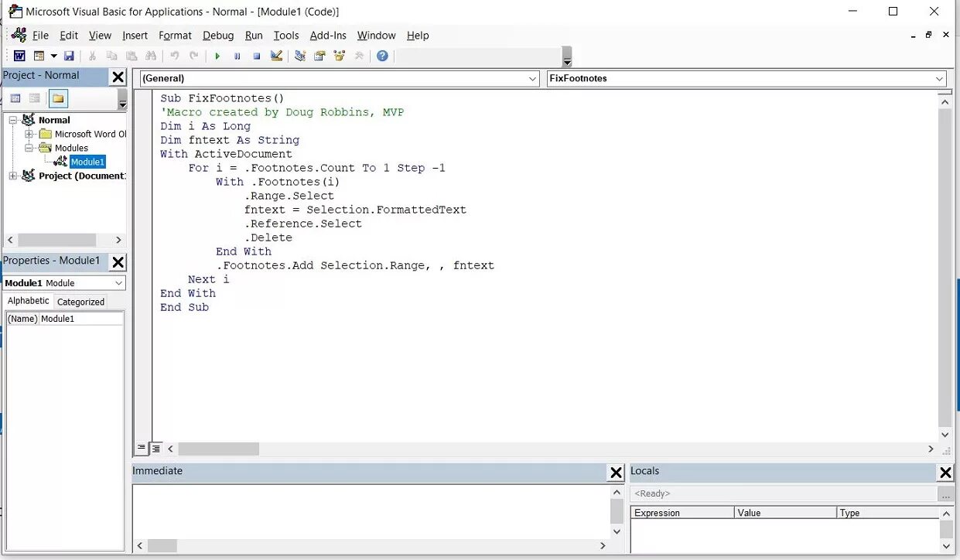
Task: Open the Run menu
Action: (254, 35)
